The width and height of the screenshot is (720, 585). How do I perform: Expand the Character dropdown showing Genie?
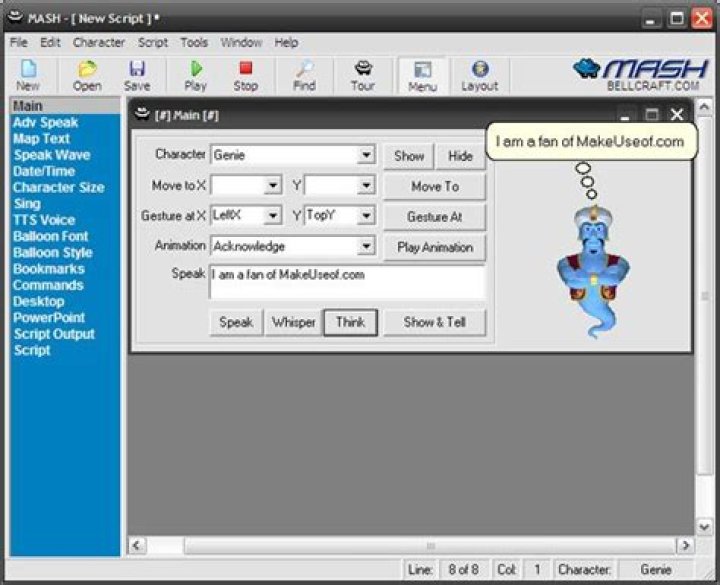point(366,155)
